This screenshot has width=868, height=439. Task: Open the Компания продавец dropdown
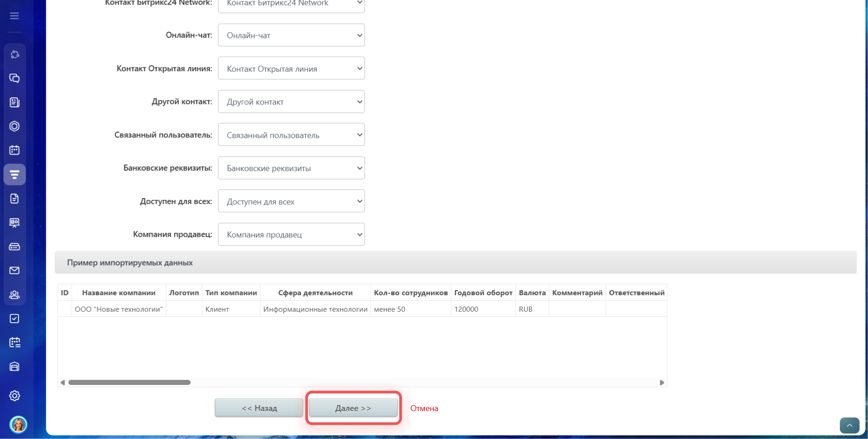(x=291, y=234)
